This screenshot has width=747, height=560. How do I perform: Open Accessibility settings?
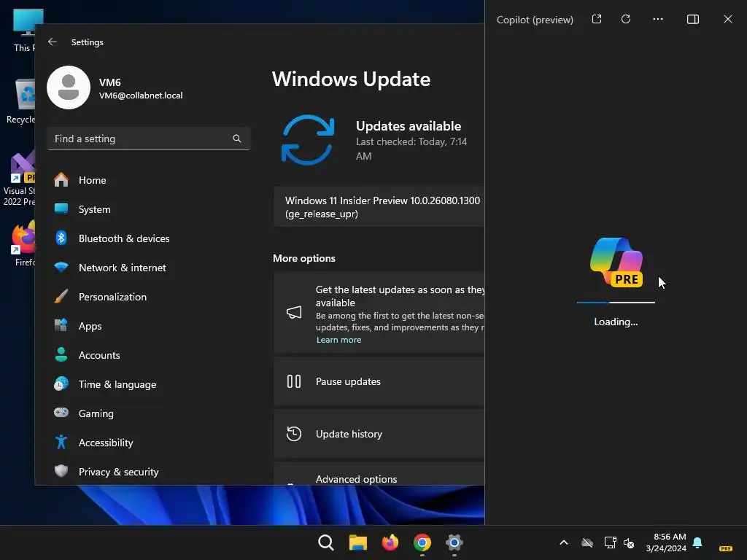click(149, 443)
